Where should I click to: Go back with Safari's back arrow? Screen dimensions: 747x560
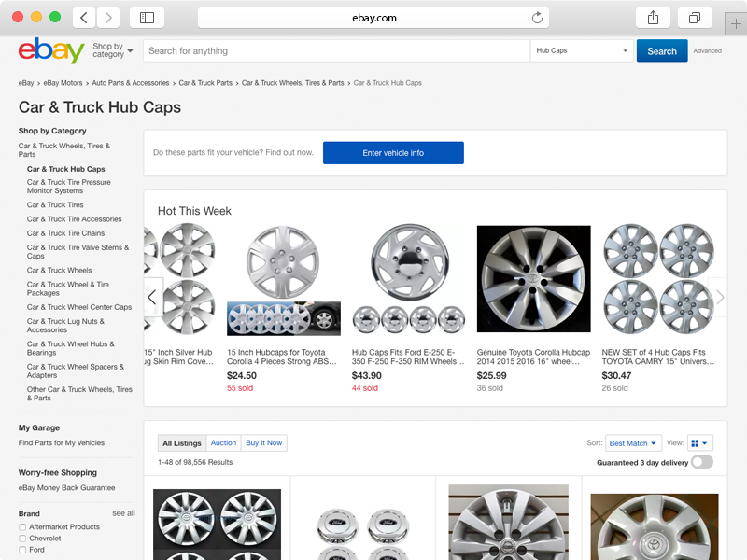tap(84, 18)
